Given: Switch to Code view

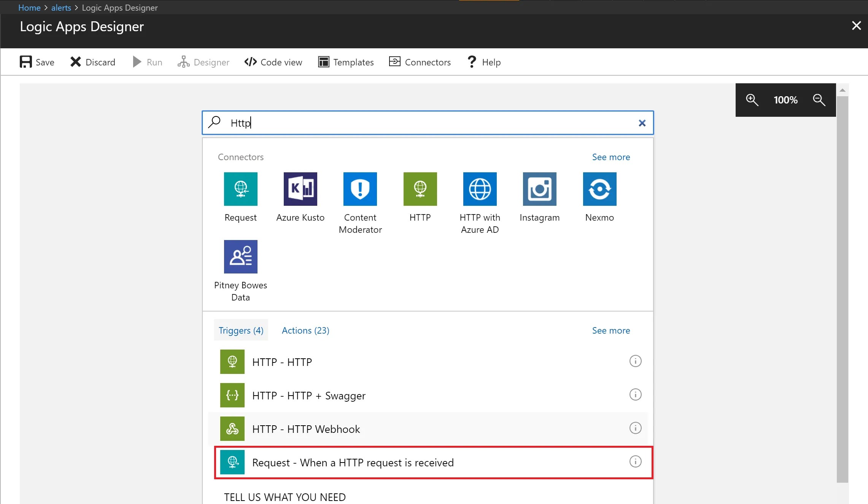Looking at the screenshot, I should 273,62.
